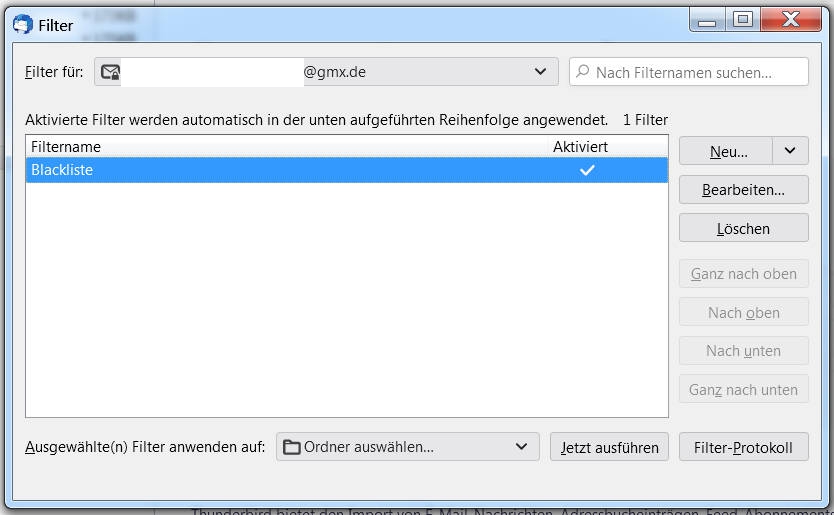
Task: Click the mail account icon beside gmx.de
Action: click(x=111, y=72)
